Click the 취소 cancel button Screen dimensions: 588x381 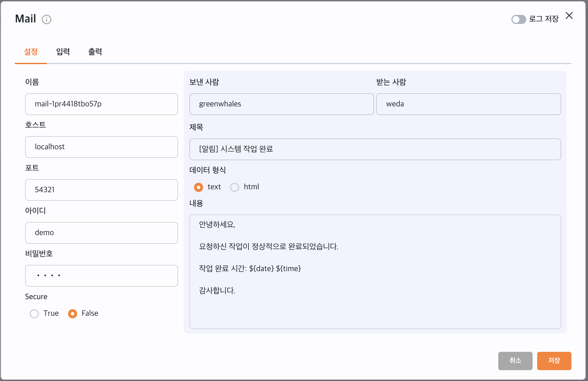click(515, 361)
